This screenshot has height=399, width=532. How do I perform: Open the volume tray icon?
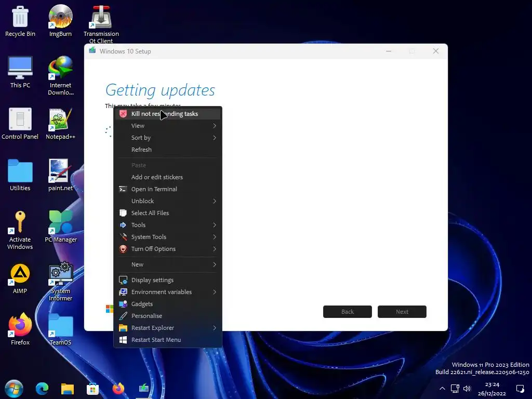467,389
